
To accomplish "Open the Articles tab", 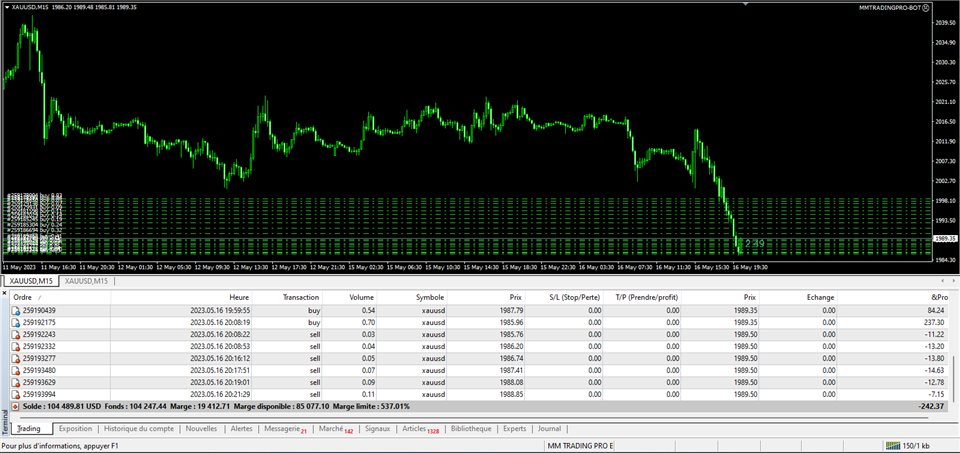I will click(419, 429).
